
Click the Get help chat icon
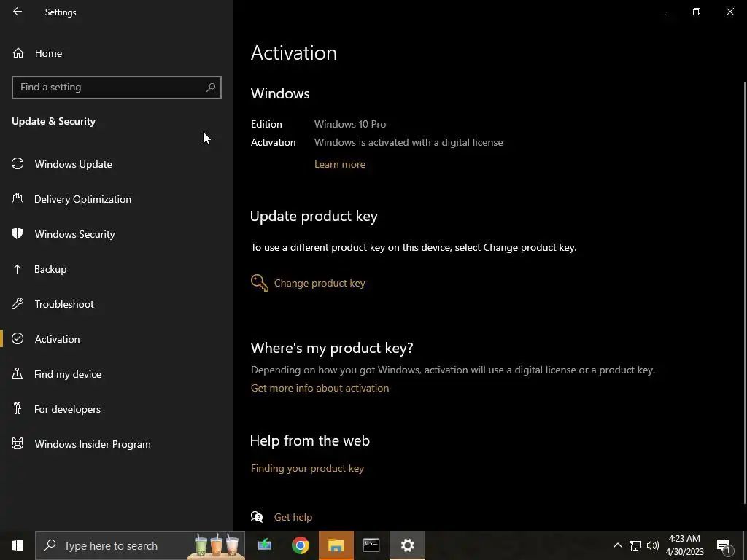coord(258,517)
